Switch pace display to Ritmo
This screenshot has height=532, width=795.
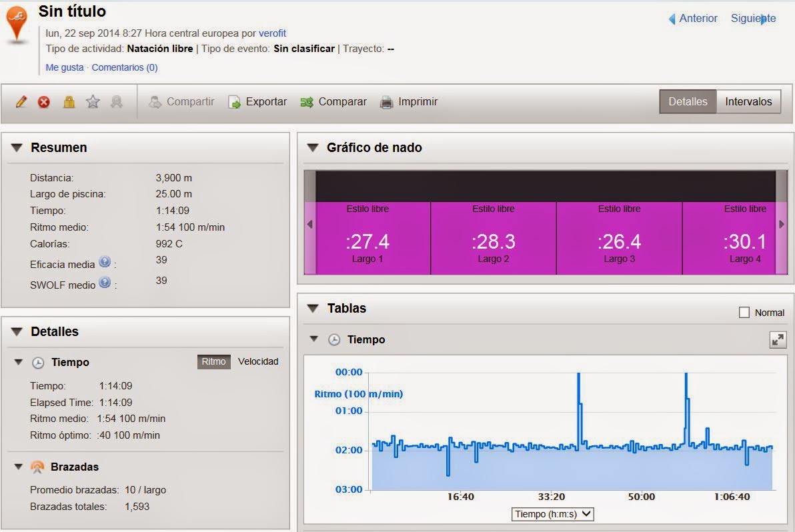pos(213,362)
